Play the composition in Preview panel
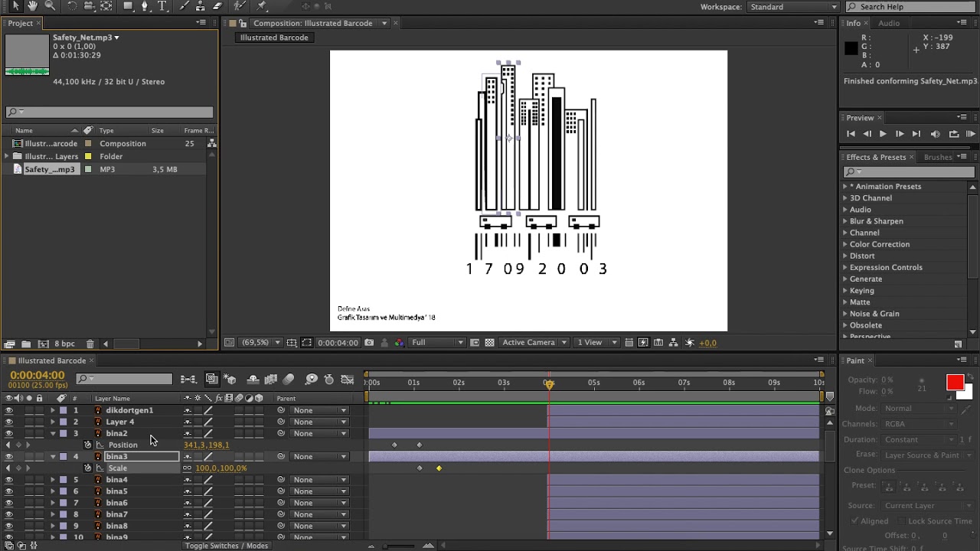The height and width of the screenshot is (551, 980). click(883, 134)
